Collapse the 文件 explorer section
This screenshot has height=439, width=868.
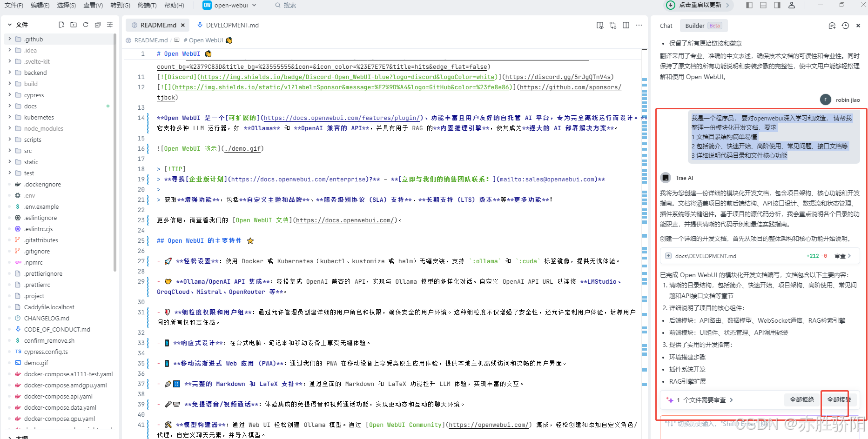tap(9, 25)
